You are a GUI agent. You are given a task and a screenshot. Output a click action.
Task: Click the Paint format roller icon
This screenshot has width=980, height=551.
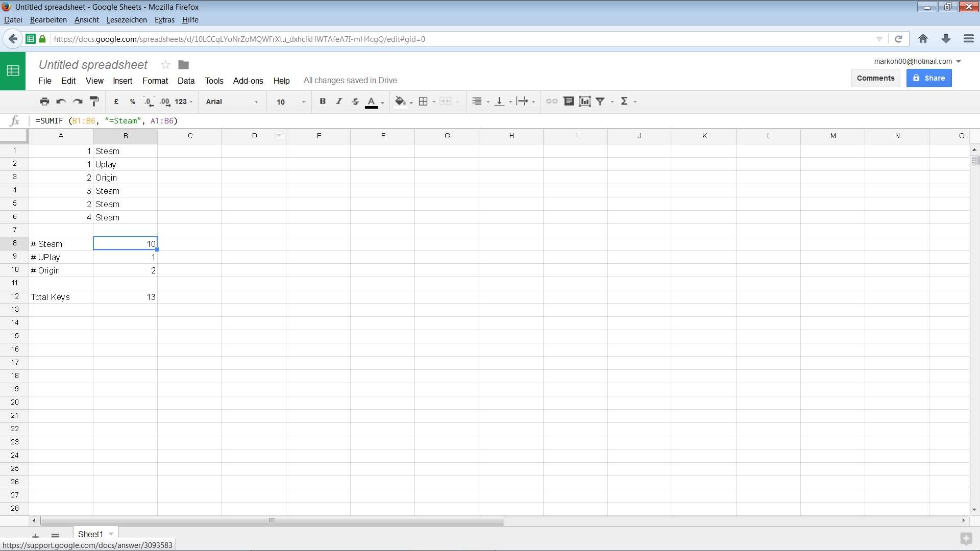(x=94, y=102)
